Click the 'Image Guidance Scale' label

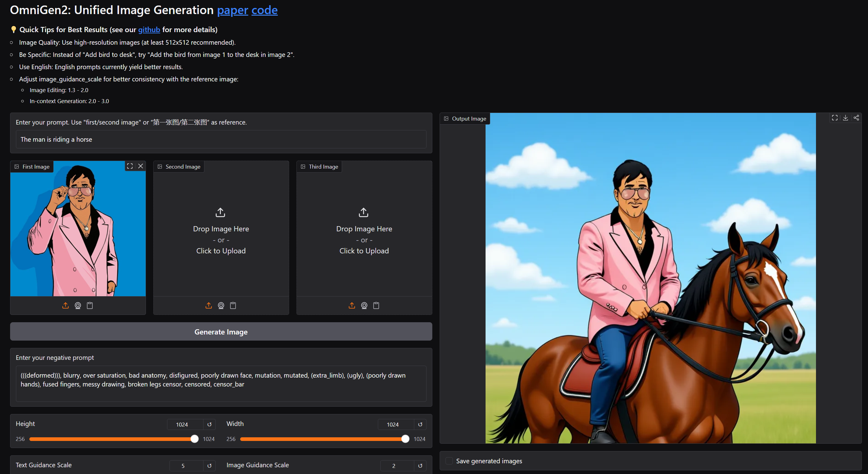(258, 465)
